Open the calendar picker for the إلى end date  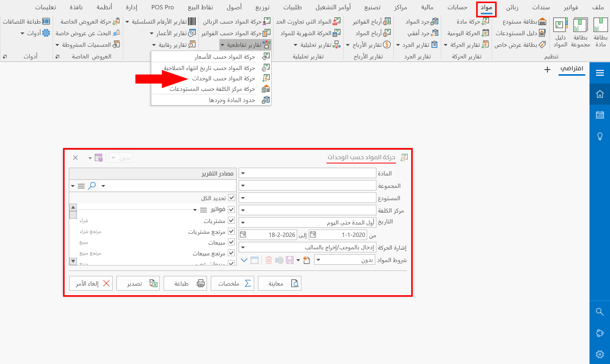(x=243, y=235)
